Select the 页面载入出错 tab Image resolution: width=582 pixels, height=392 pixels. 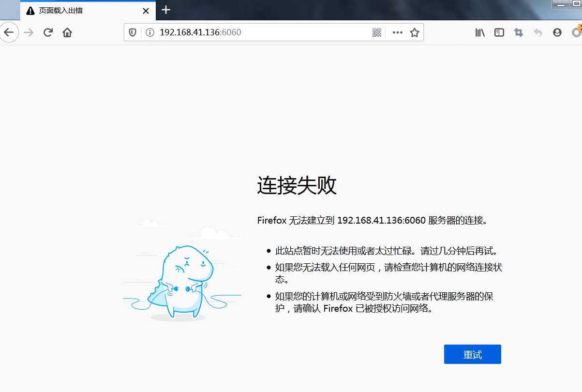pos(88,10)
